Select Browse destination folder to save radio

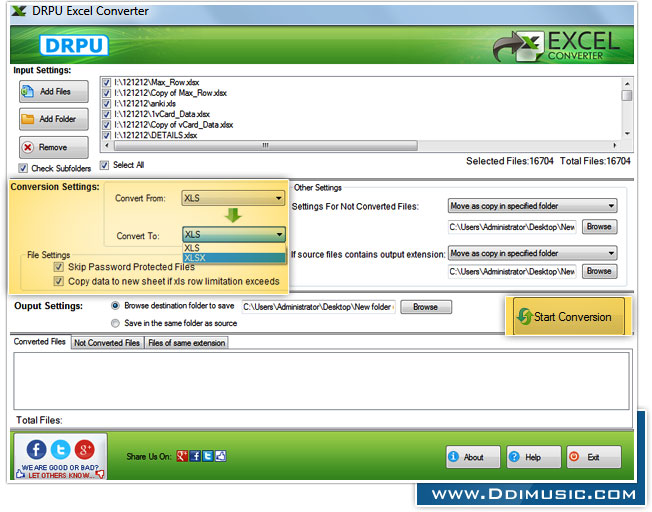tap(115, 306)
